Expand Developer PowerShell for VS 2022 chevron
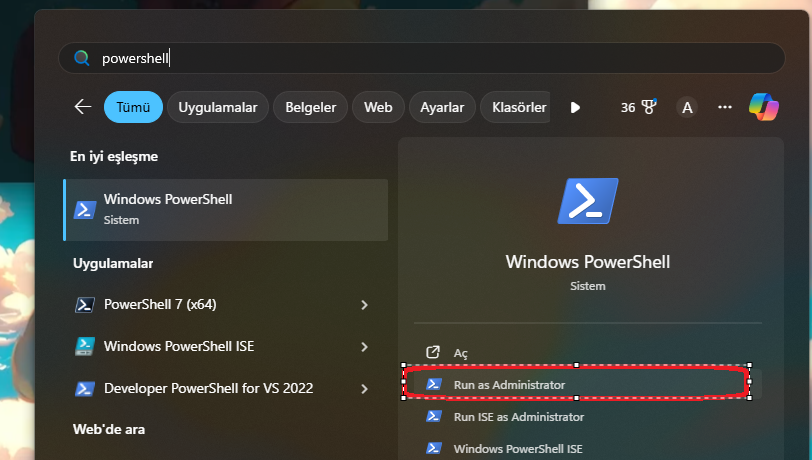This screenshot has height=460, width=812. coord(365,389)
